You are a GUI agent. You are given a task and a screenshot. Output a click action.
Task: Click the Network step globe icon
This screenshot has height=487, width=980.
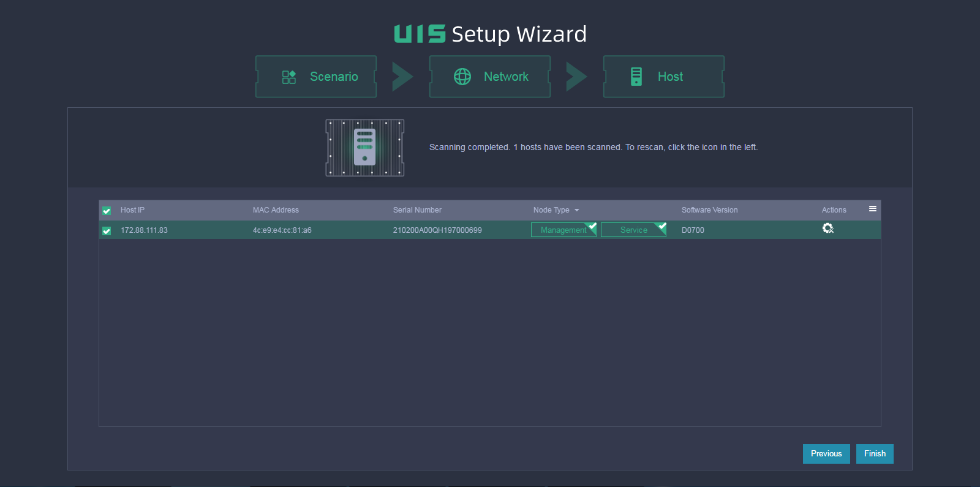(x=462, y=77)
